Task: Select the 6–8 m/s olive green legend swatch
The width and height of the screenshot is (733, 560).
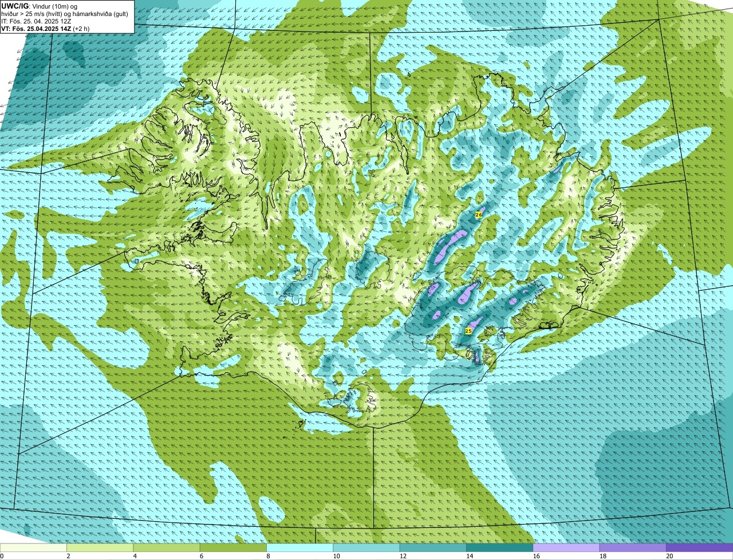Action: pyautogui.click(x=233, y=548)
